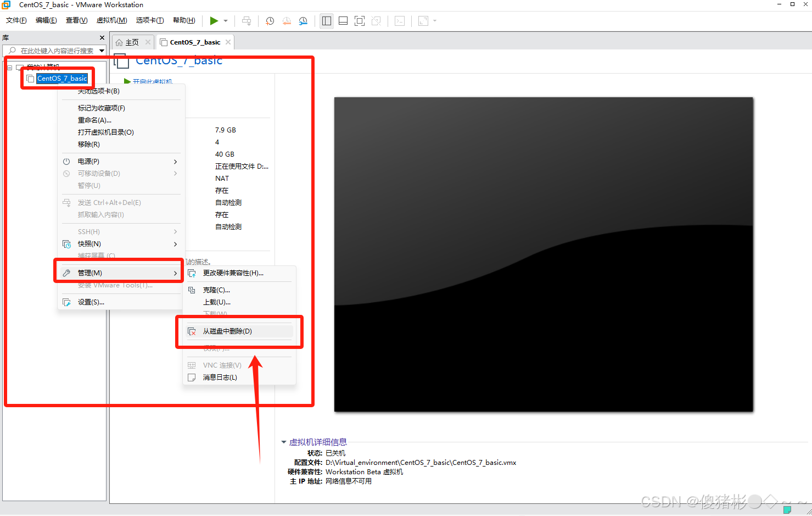Close the CentOS_7_basic tab
Viewport: 812px width, 516px height.
point(228,42)
